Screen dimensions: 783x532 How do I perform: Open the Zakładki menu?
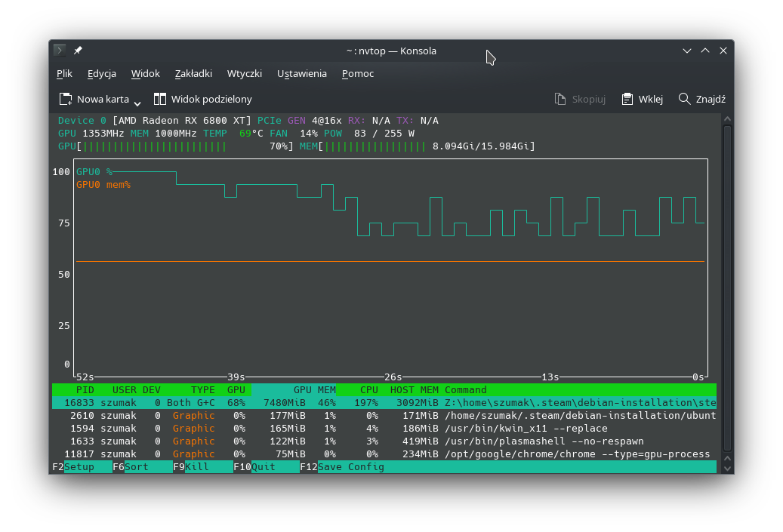click(193, 73)
